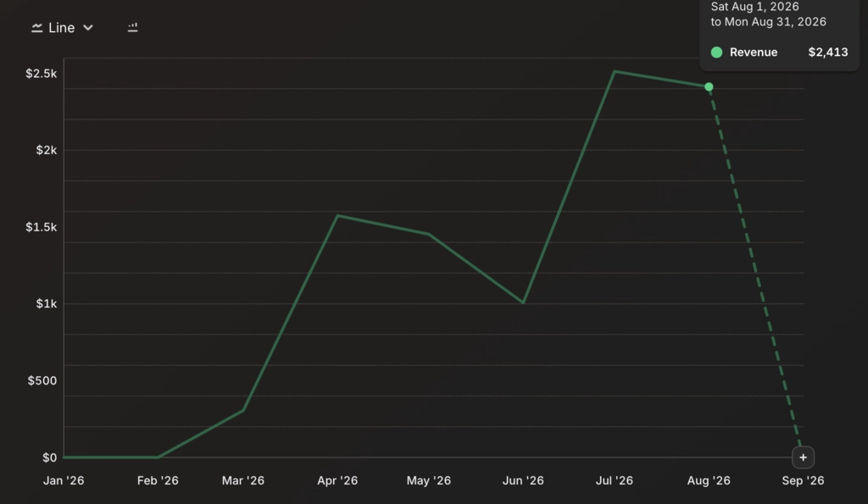Image resolution: width=868 pixels, height=504 pixels.
Task: Click the Apr '26 point on line
Action: point(337,215)
